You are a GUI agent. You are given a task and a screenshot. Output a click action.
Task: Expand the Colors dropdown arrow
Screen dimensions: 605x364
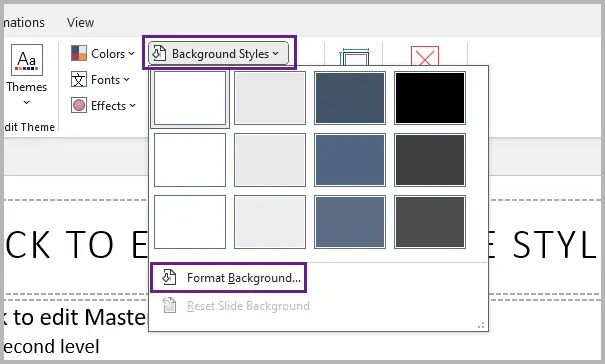tap(132, 54)
